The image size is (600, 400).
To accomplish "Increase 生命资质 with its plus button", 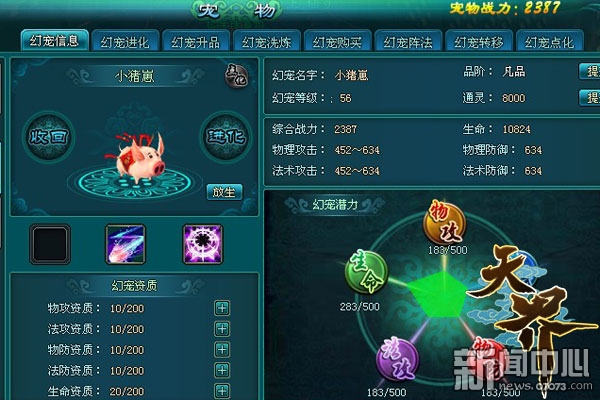I will pos(222,391).
